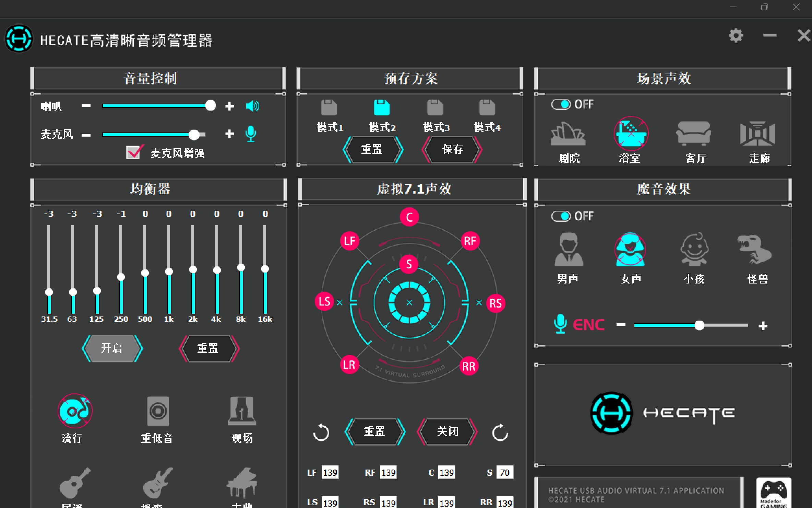Click the ENC microphone icon
This screenshot has width=812, height=508.
pos(560,324)
